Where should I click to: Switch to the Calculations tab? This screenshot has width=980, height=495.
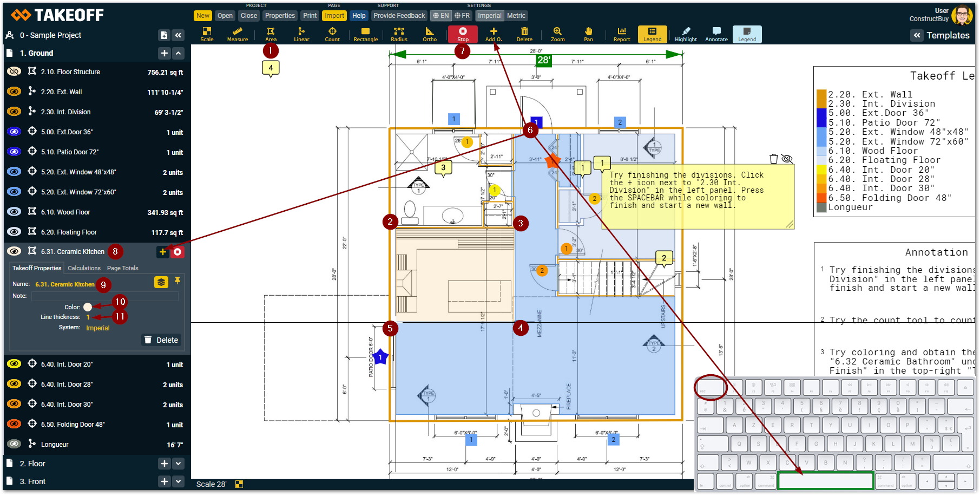84,268
